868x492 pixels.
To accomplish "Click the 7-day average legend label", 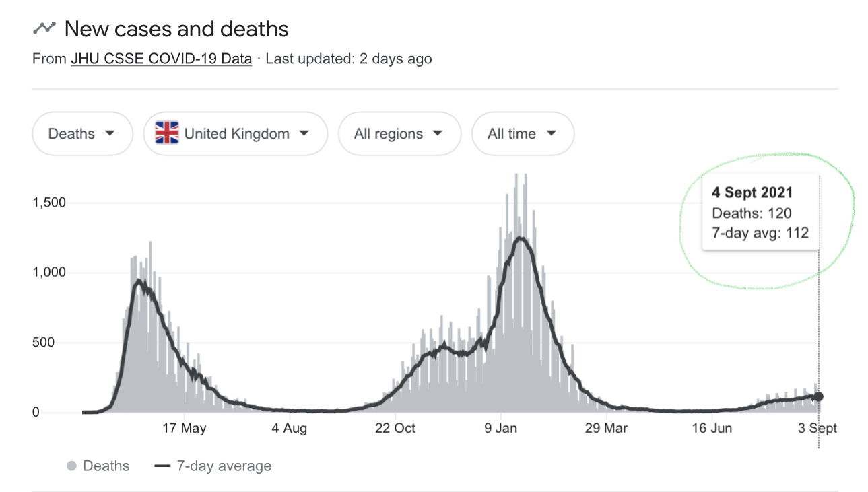I will [x=224, y=466].
